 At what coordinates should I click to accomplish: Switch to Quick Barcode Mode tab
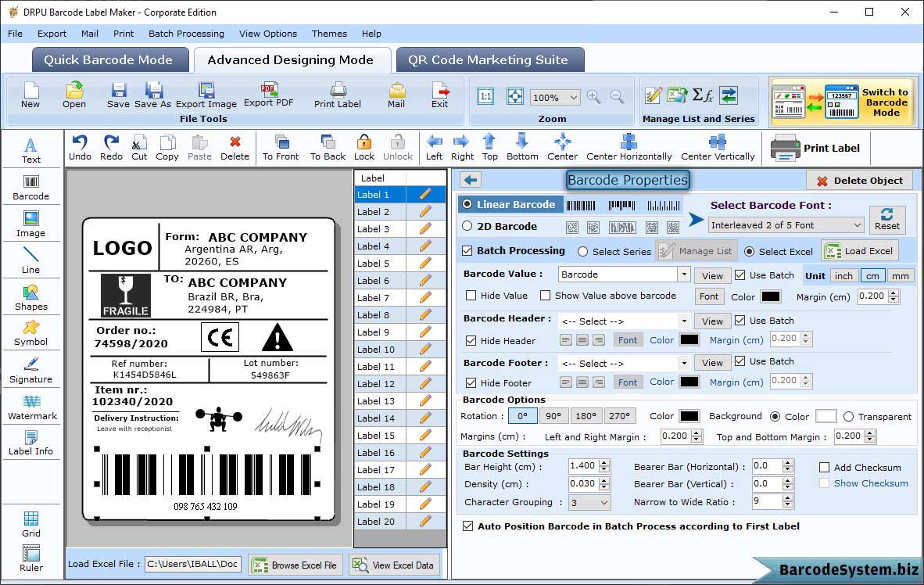tap(109, 59)
